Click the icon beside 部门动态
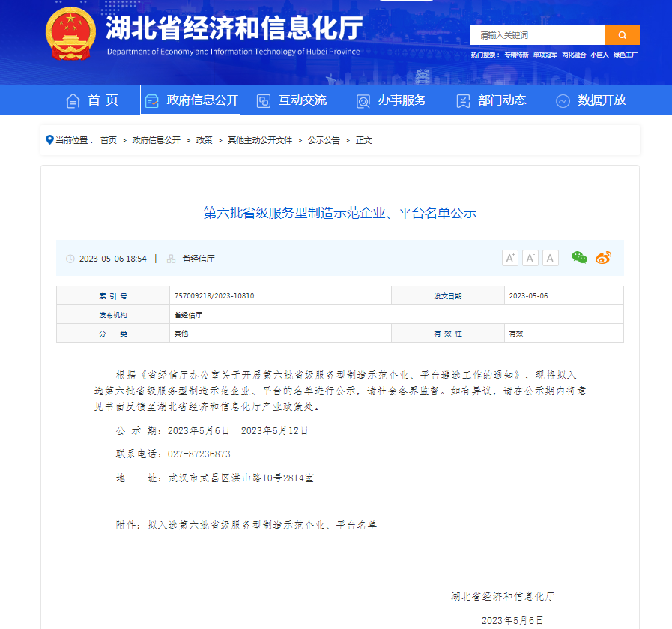The height and width of the screenshot is (629, 672). click(463, 101)
